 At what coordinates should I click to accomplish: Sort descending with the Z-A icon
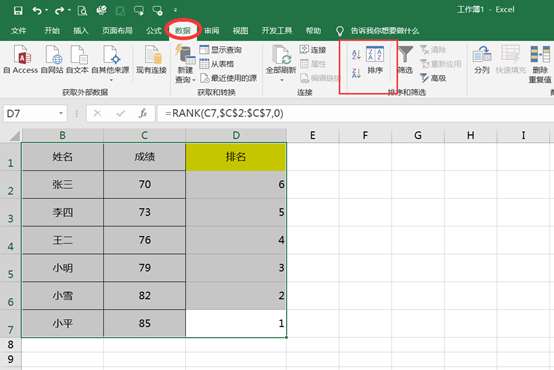356,73
